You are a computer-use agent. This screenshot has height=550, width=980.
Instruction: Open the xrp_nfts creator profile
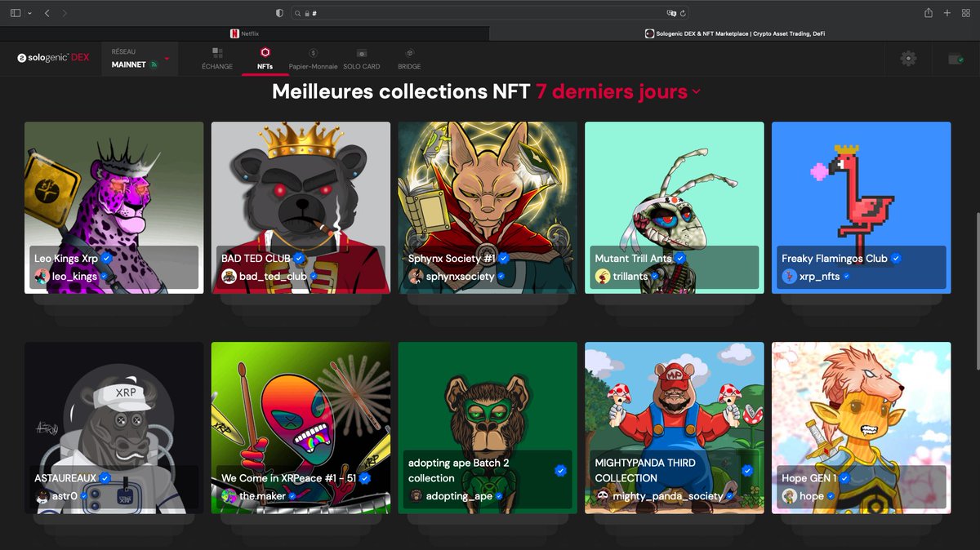(820, 277)
